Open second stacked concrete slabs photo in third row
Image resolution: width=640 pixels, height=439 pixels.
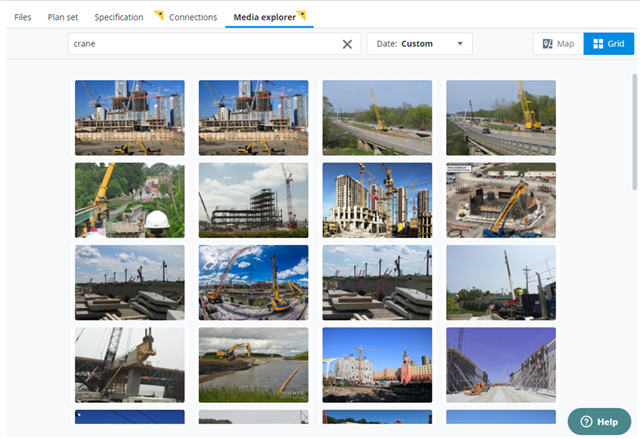377,282
